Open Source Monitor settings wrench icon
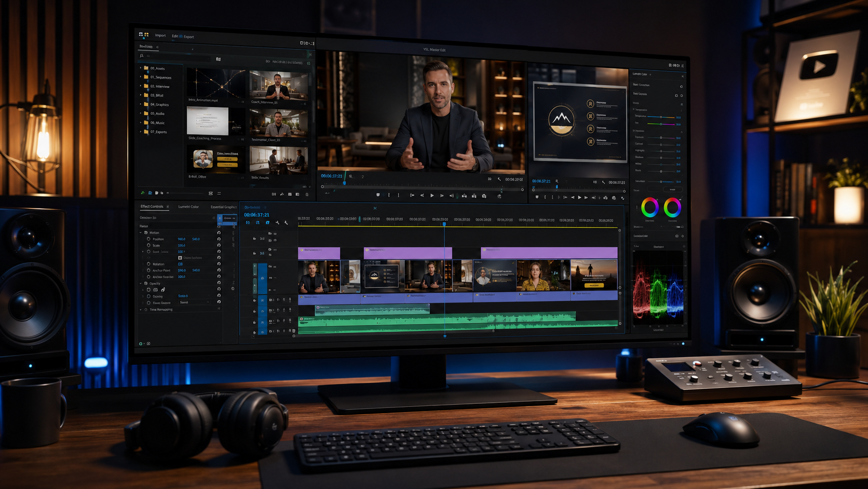This screenshot has height=489, width=868. pyautogui.click(x=603, y=182)
